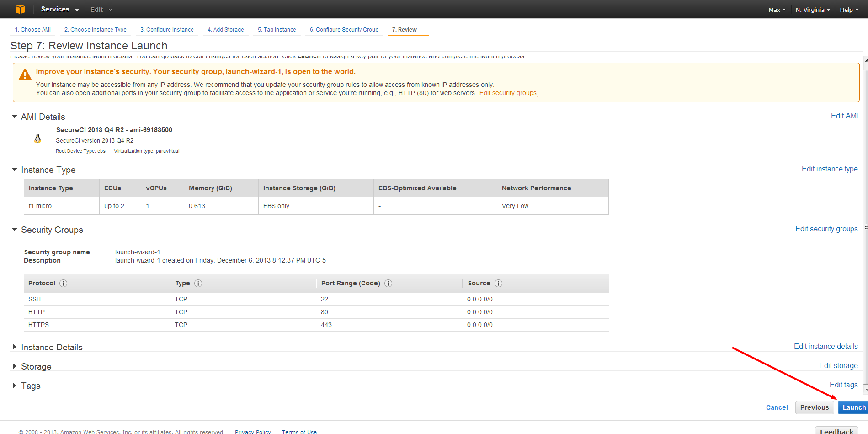This screenshot has width=868, height=434.
Task: Click the HTTPS protocol row
Action: coord(316,325)
